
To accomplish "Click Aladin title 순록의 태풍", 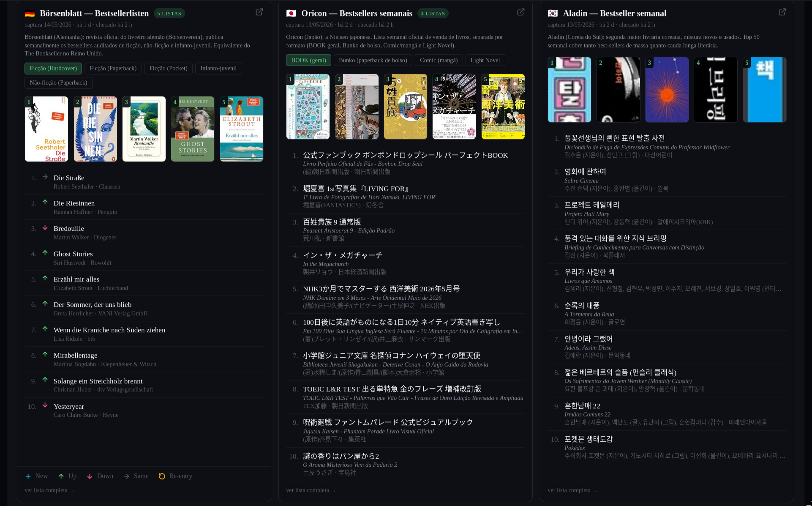I will (x=582, y=306).
